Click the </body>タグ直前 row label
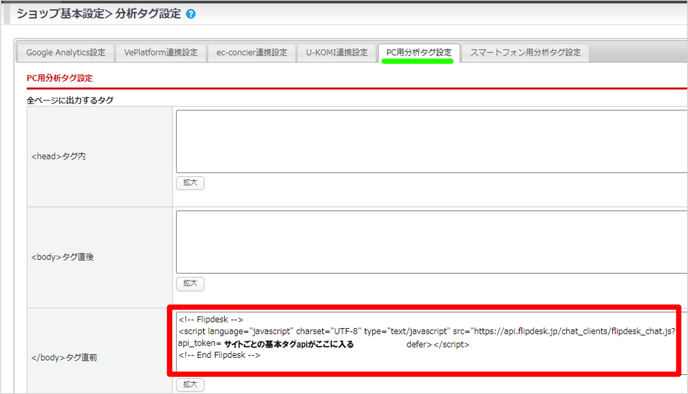The height and width of the screenshot is (394, 688). 64,358
